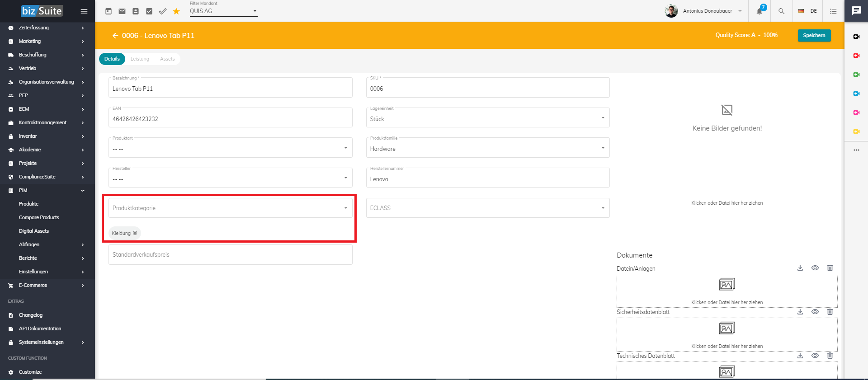Toggle visibility eye for Technisches Datenblatt
The width and height of the screenshot is (868, 380).
(815, 356)
